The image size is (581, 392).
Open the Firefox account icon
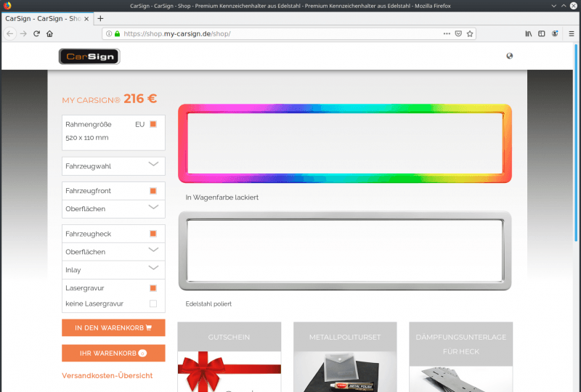[x=555, y=33]
